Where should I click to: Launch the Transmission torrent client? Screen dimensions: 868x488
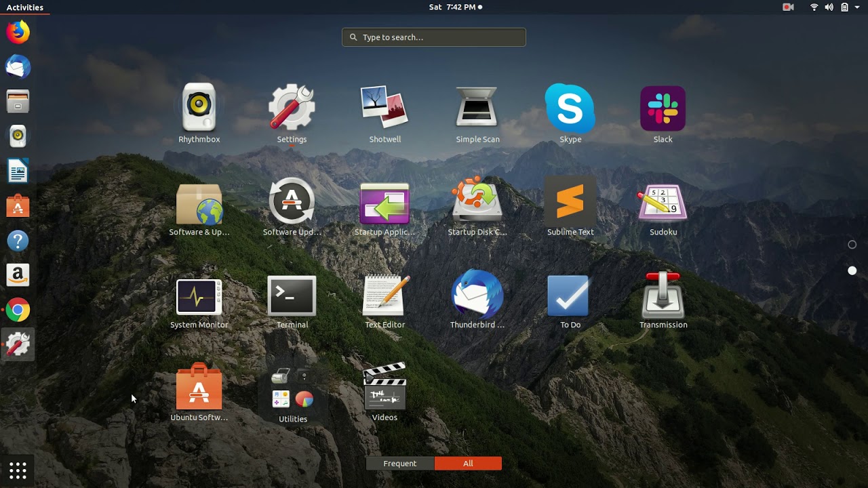click(663, 299)
